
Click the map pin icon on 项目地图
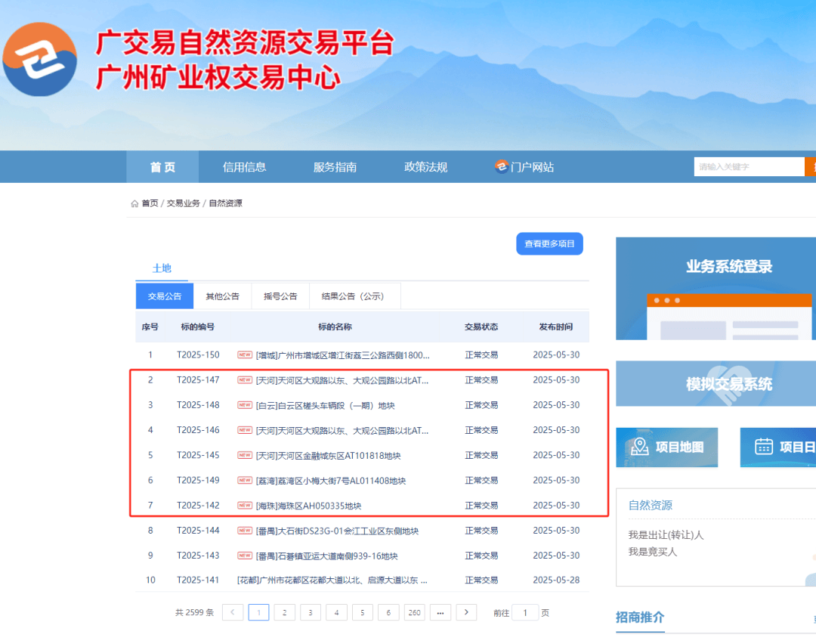640,447
